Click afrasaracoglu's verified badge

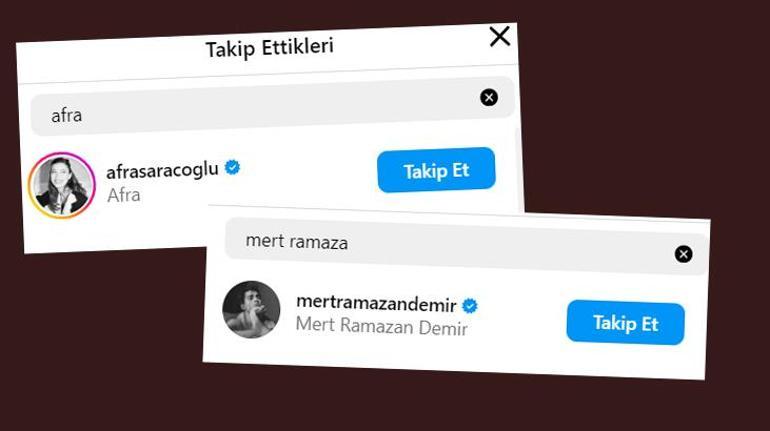click(233, 169)
